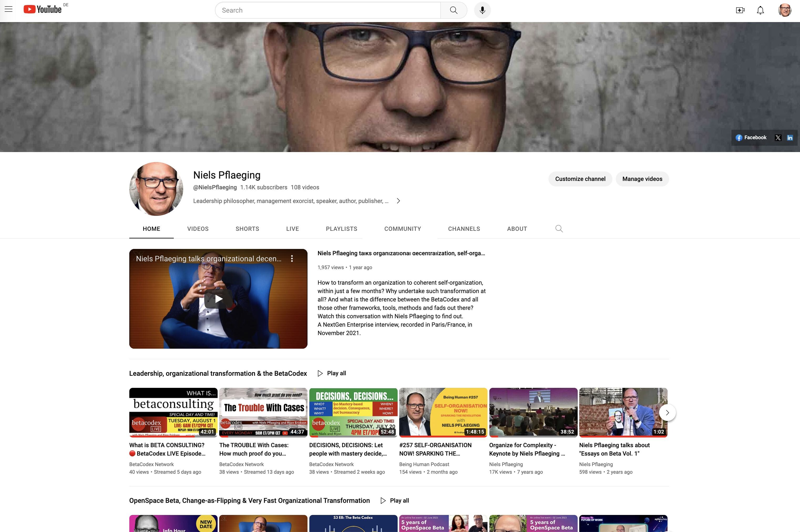Open the account avatar menu
The image size is (800, 532).
coord(785,10)
